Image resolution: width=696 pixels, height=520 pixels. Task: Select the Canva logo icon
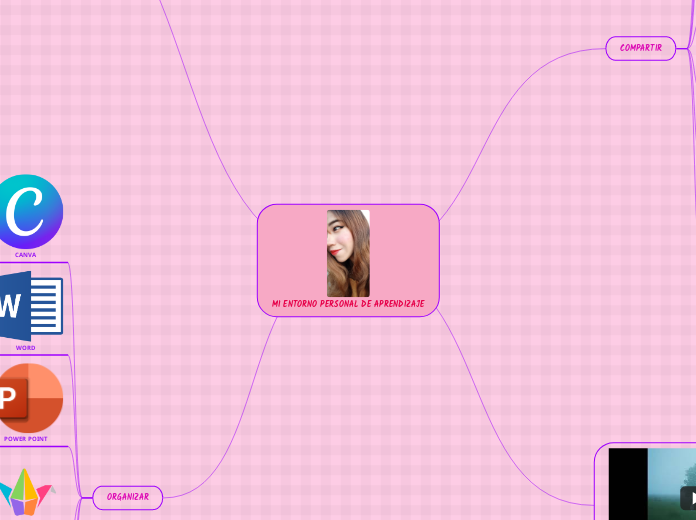click(x=29, y=211)
